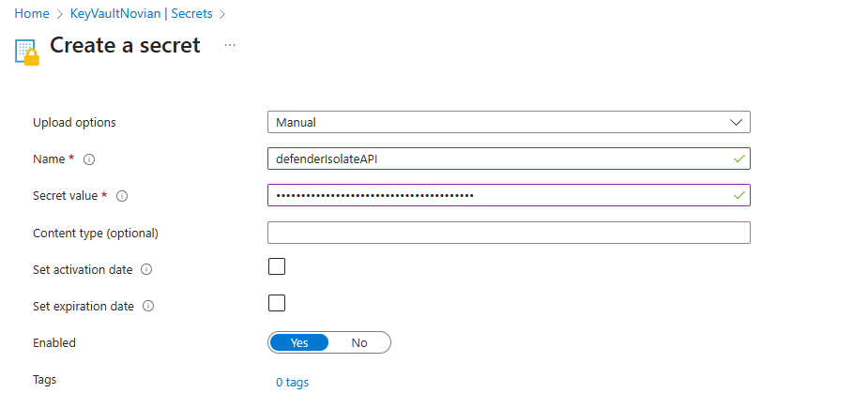868x408 pixels.
Task: Click info icon for Set expiration date
Action: click(148, 306)
